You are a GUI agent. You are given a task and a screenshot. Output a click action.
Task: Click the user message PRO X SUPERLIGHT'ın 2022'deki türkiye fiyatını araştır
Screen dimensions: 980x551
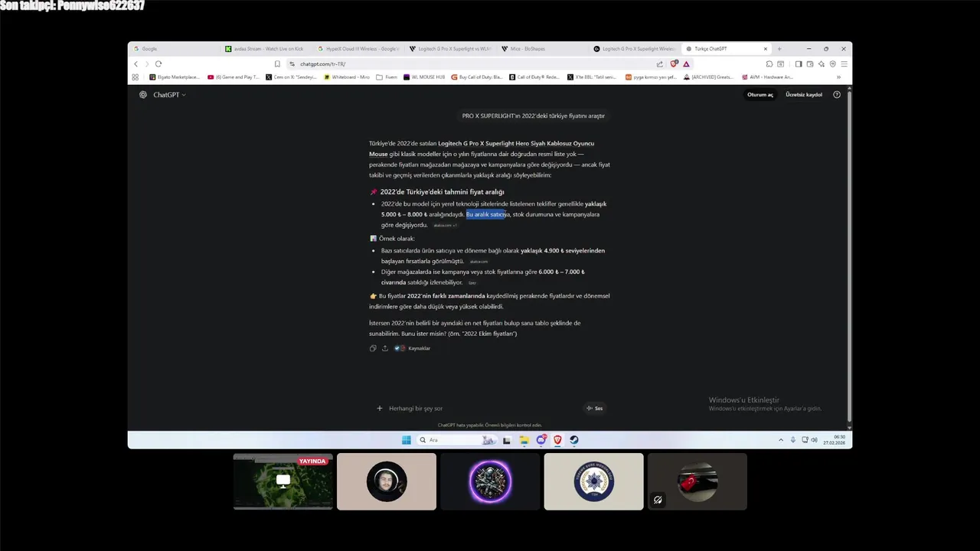click(534, 116)
